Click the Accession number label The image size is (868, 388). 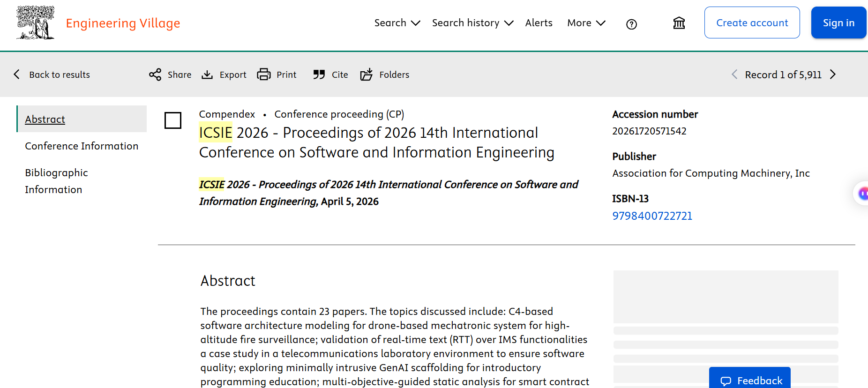pos(655,114)
